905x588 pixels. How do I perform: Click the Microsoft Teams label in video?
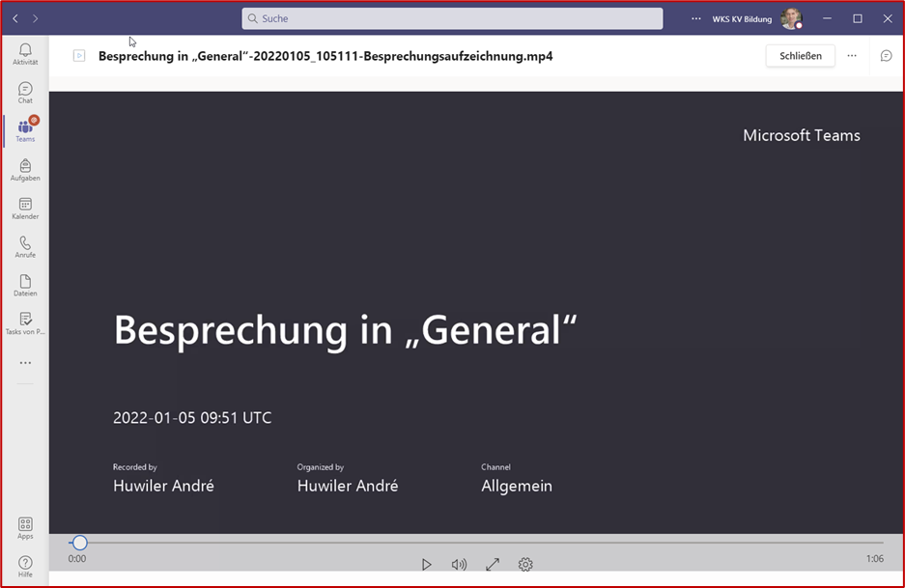click(801, 135)
